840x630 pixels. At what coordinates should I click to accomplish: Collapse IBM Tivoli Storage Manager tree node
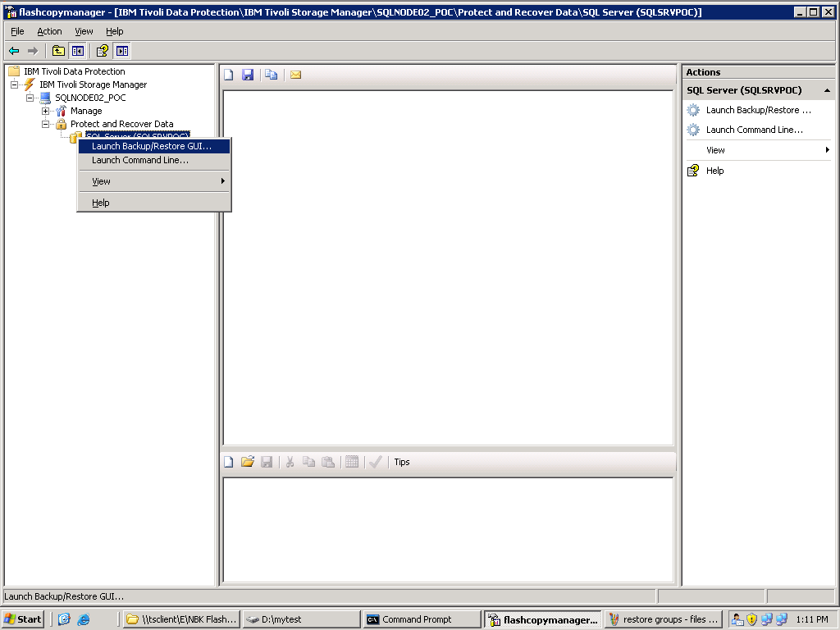click(15, 84)
